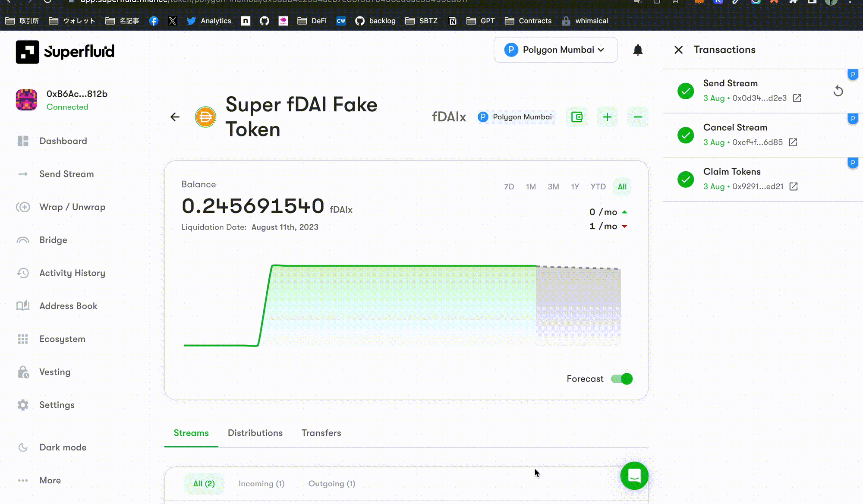The image size is (863, 504).
Task: Select the YTD chart range
Action: (598, 187)
